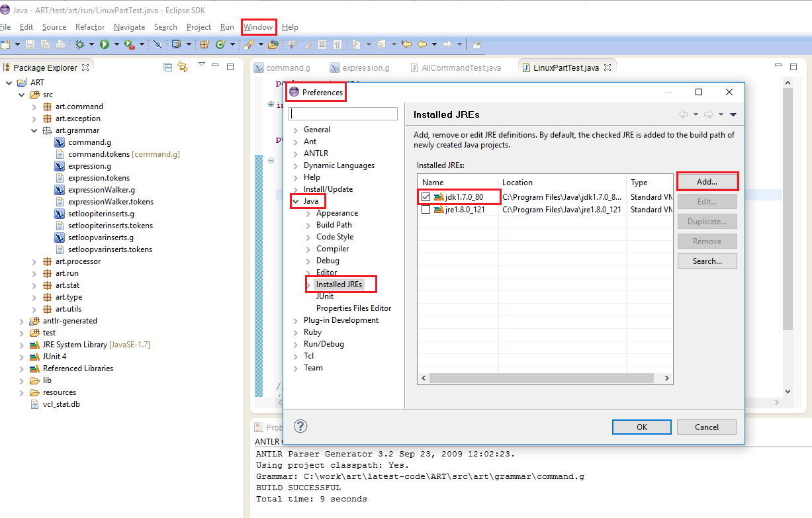This screenshot has height=518, width=812.
Task: Collapse the art.grammar package
Action: (x=34, y=130)
